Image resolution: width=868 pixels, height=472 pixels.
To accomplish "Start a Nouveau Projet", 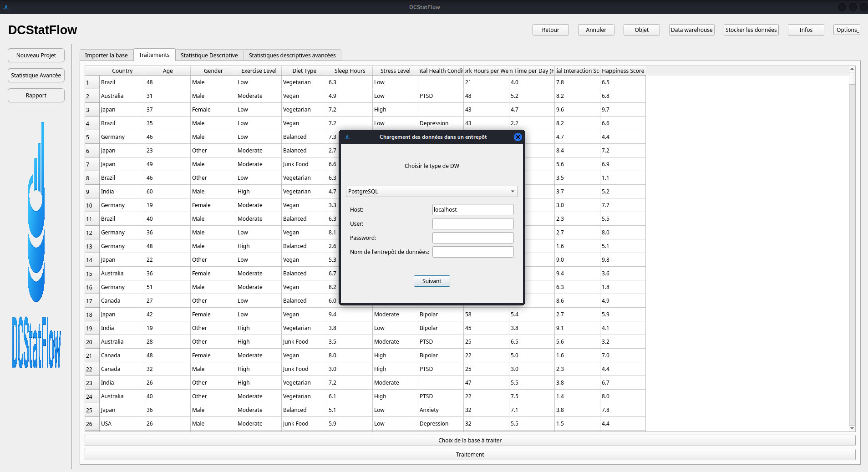I will coord(36,56).
